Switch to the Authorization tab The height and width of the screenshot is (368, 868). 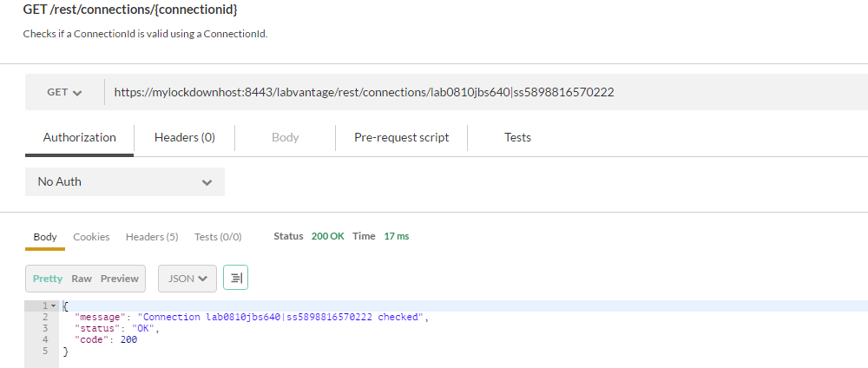(80, 137)
